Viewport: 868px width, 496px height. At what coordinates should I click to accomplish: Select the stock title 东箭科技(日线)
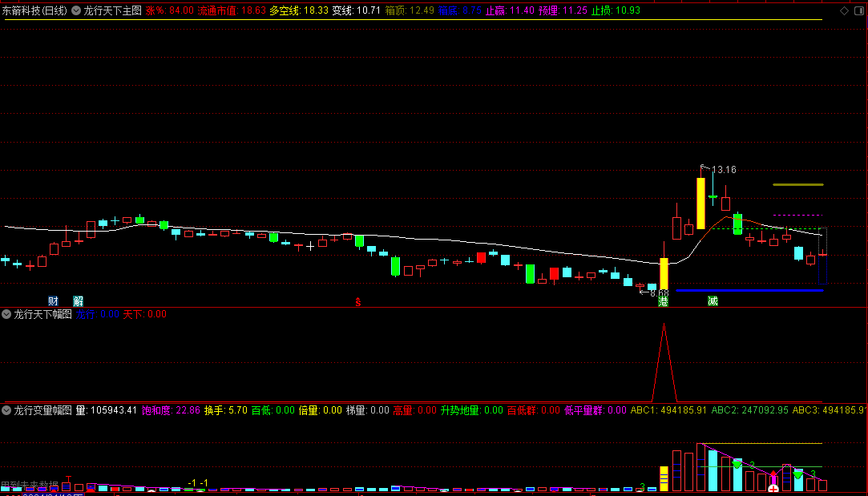(x=35, y=10)
